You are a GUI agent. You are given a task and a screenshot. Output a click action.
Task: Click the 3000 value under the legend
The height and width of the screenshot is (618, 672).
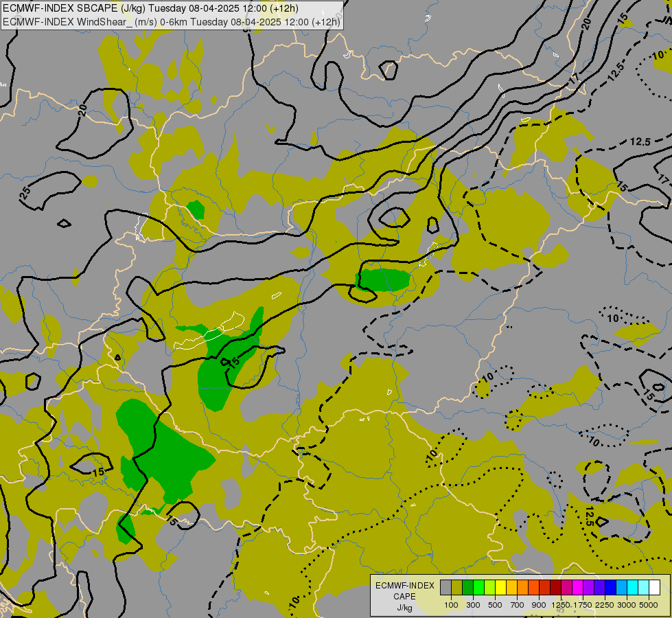coord(627,605)
